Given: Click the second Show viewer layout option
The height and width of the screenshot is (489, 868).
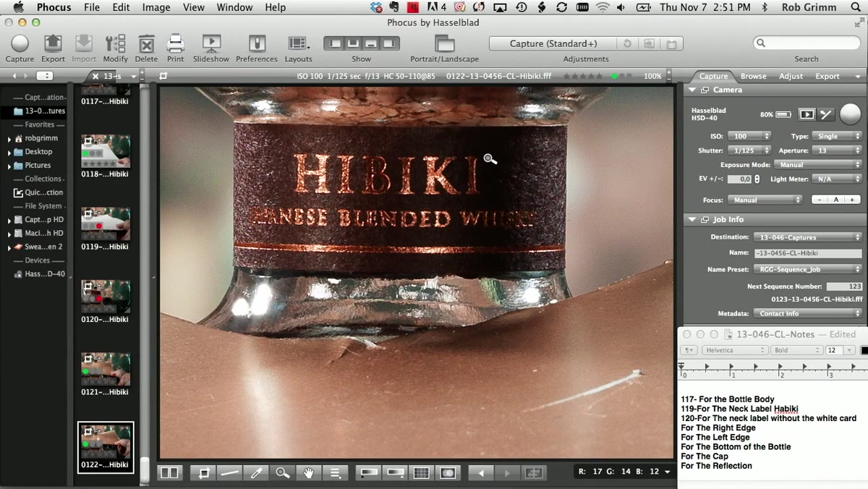Looking at the screenshot, I should tap(352, 43).
